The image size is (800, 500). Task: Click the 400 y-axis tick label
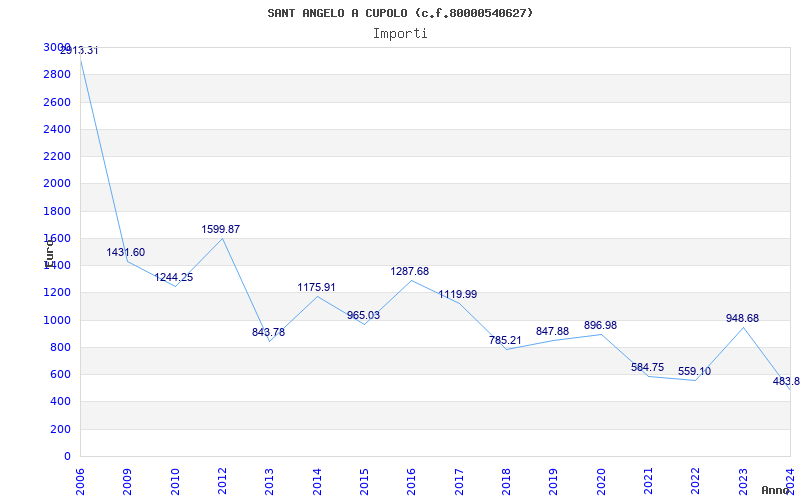coord(60,402)
